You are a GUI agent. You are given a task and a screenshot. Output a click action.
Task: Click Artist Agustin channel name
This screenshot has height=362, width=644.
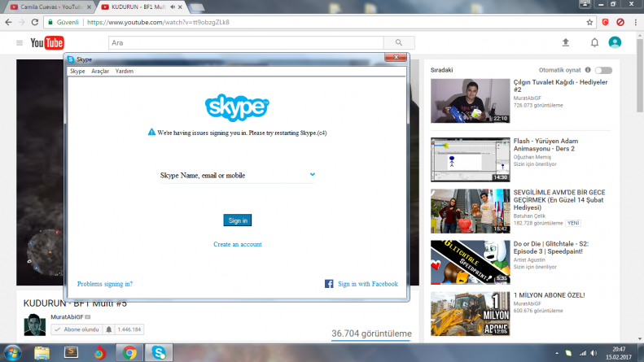click(x=529, y=260)
